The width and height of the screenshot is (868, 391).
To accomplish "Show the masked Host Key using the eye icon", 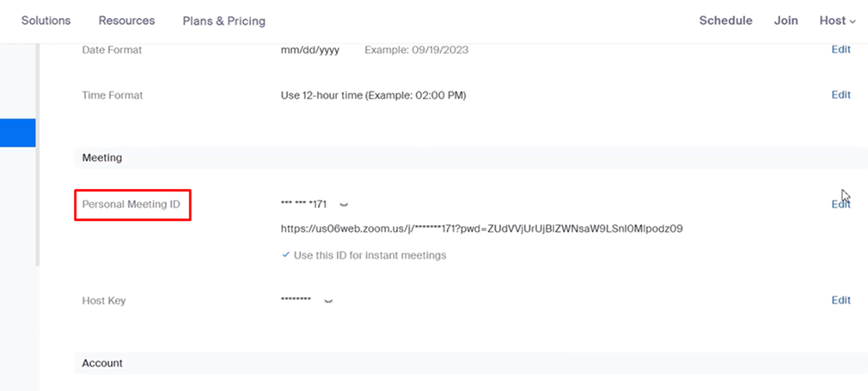I will tap(327, 302).
